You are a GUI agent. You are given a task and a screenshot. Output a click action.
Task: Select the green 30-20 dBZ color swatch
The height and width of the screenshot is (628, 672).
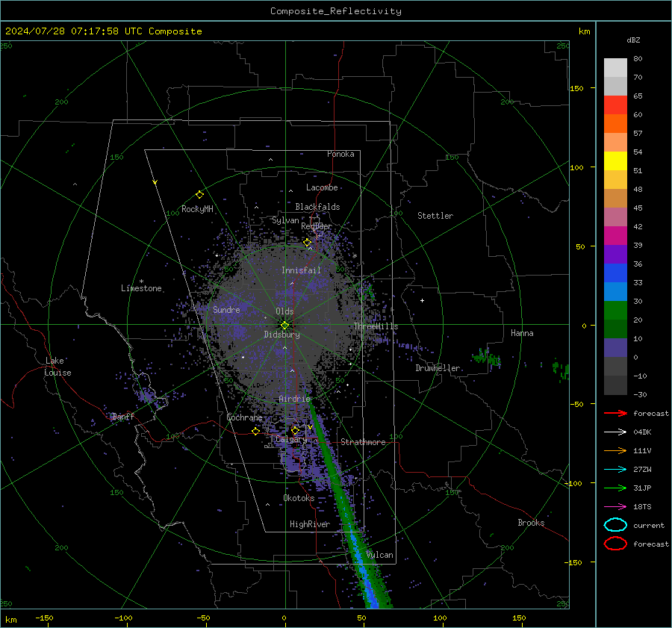615,311
